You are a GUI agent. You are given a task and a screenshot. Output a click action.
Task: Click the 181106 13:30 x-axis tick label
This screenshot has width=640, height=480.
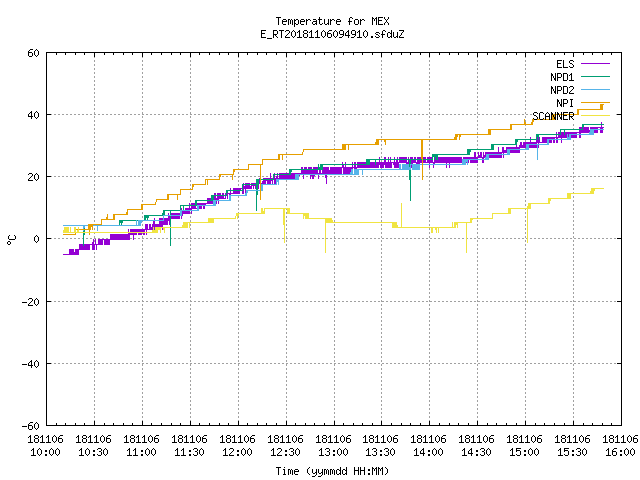pyautogui.click(x=380, y=446)
